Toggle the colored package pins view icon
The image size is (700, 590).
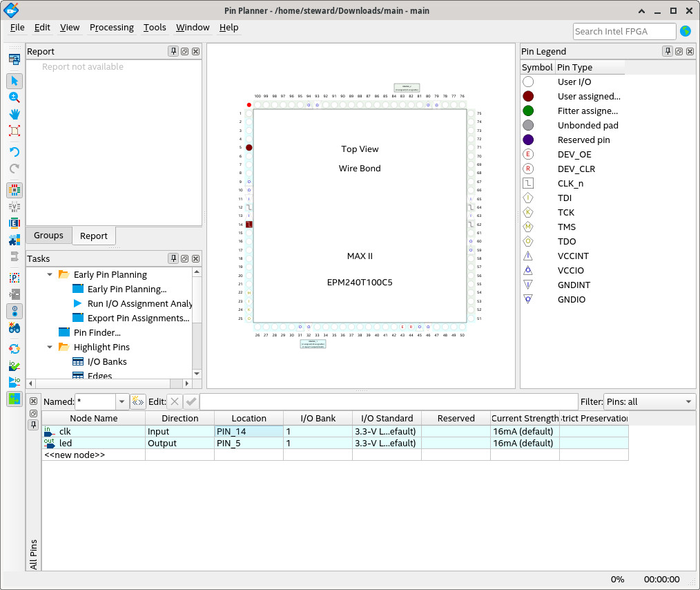tap(14, 190)
